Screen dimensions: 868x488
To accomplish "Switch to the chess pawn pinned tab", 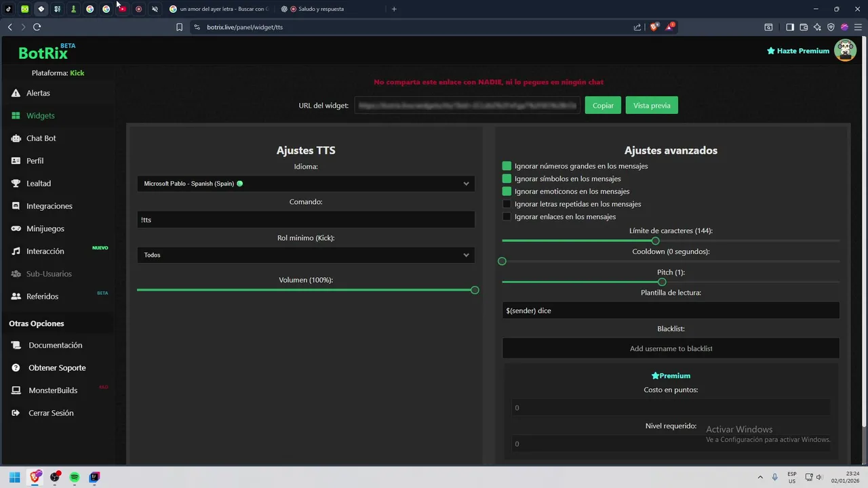I will 73,9.
